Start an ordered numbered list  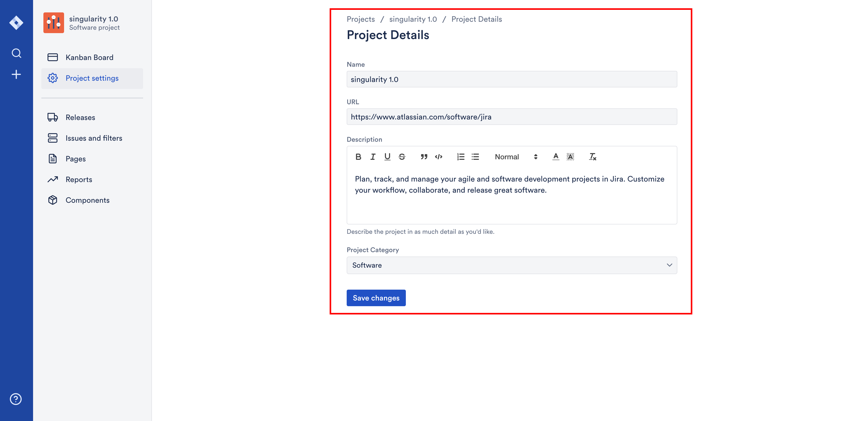coord(460,157)
